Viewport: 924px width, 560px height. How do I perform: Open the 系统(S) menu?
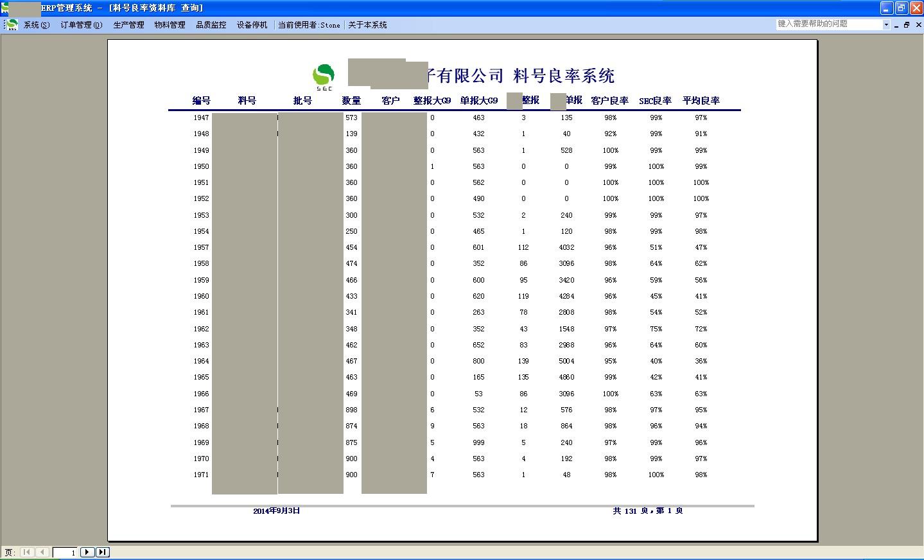coord(37,25)
